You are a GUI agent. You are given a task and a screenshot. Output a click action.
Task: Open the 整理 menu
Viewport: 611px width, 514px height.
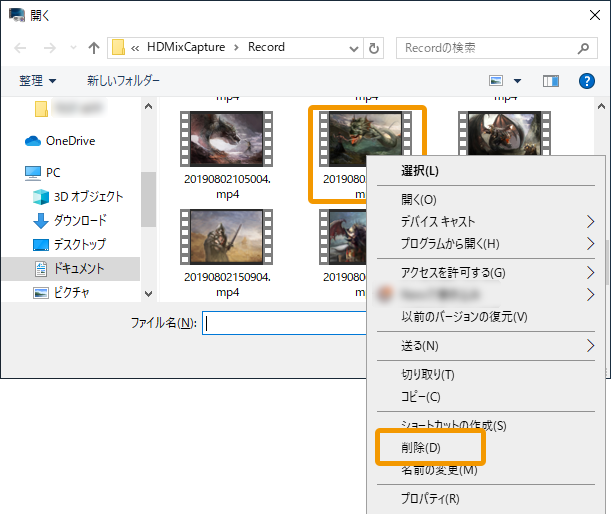click(37, 81)
